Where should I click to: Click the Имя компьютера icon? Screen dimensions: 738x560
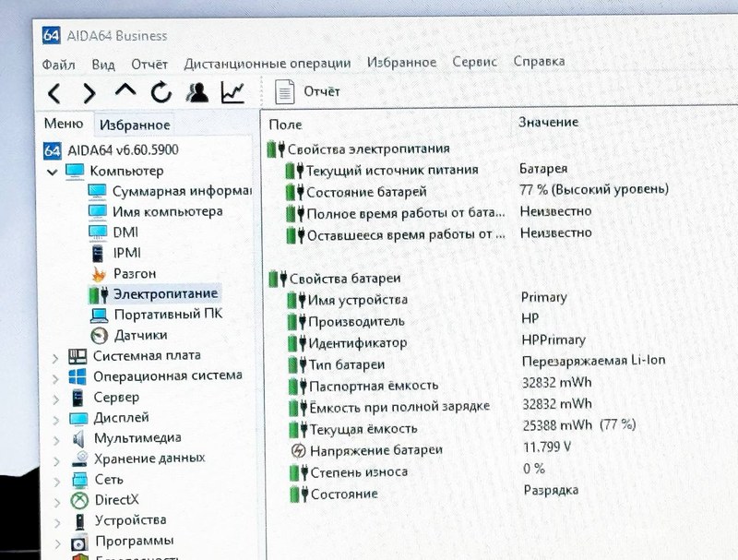coord(98,212)
